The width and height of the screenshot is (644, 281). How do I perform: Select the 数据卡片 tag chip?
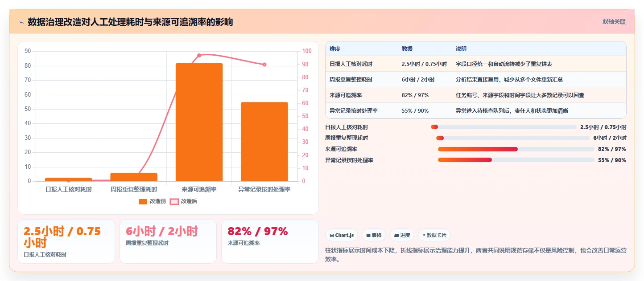click(434, 235)
